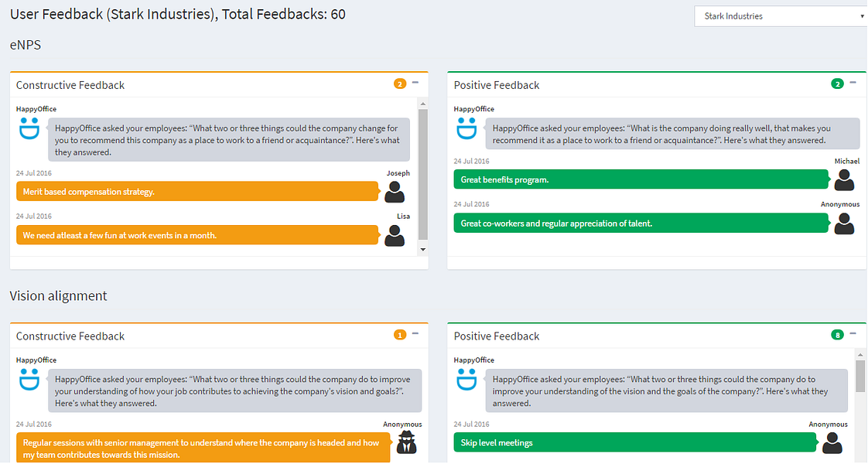Click the 'Vision alignment' section heading

coord(58,296)
